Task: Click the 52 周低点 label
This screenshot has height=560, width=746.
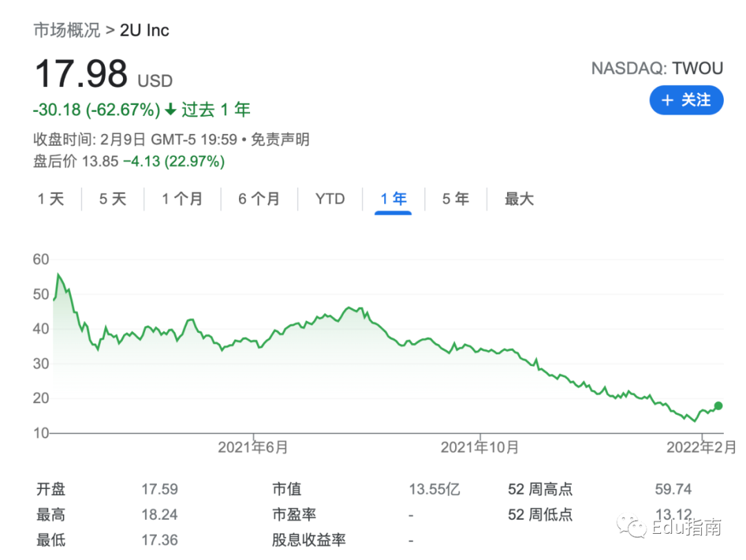Action: click(540, 514)
